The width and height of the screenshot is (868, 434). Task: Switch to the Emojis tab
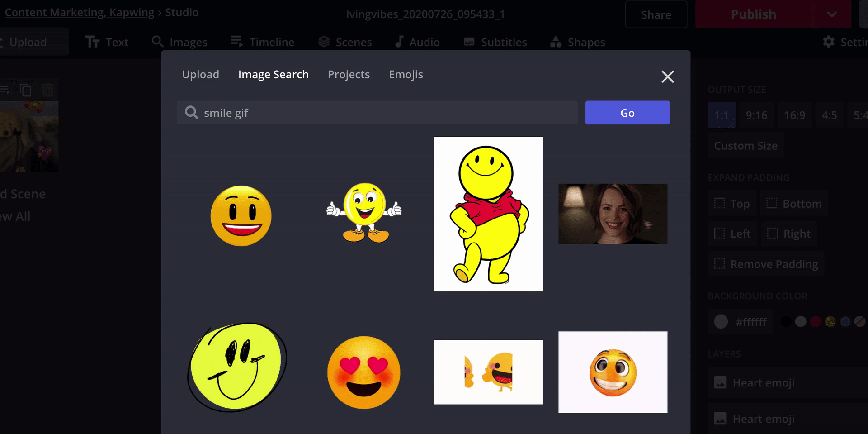(406, 75)
